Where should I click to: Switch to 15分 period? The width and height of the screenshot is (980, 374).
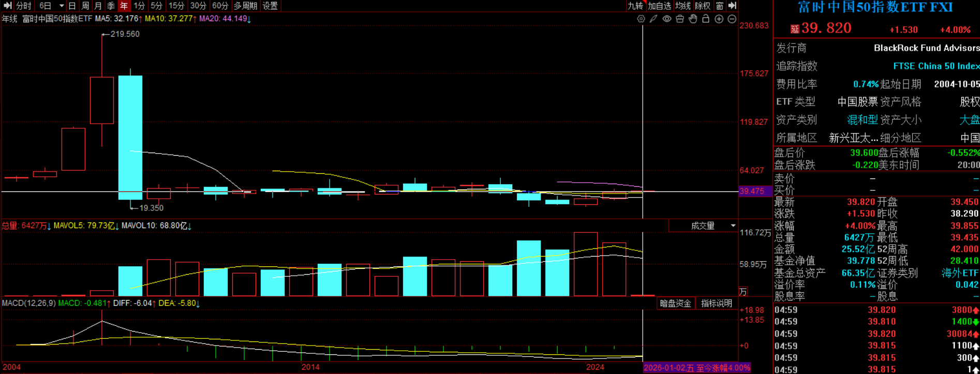click(x=176, y=6)
